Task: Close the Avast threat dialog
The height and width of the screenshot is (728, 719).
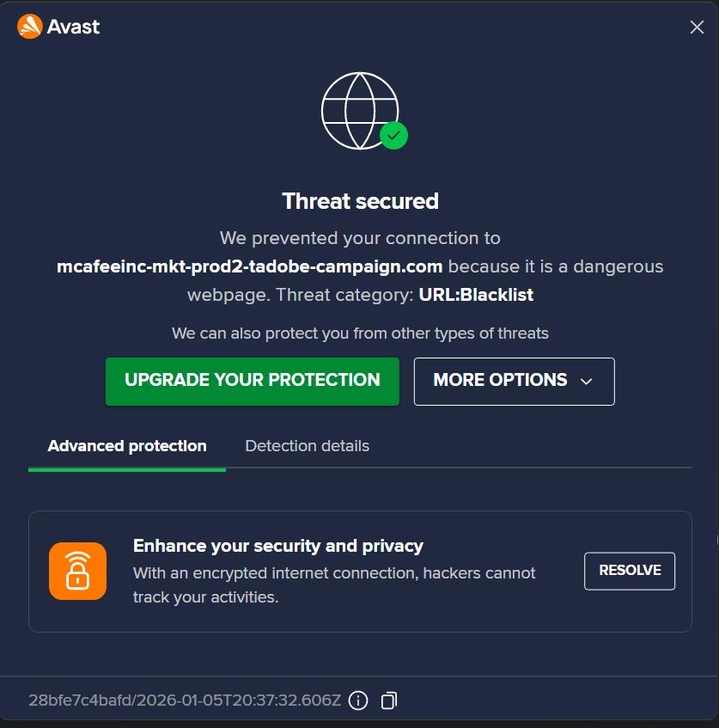Action: (697, 28)
